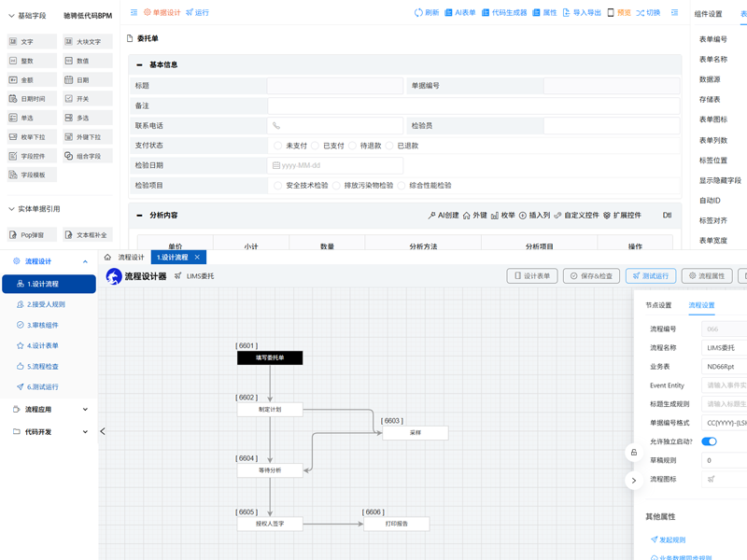Switch to the 节点设置 tab
Viewport: 747px width, 560px height.
click(x=658, y=305)
